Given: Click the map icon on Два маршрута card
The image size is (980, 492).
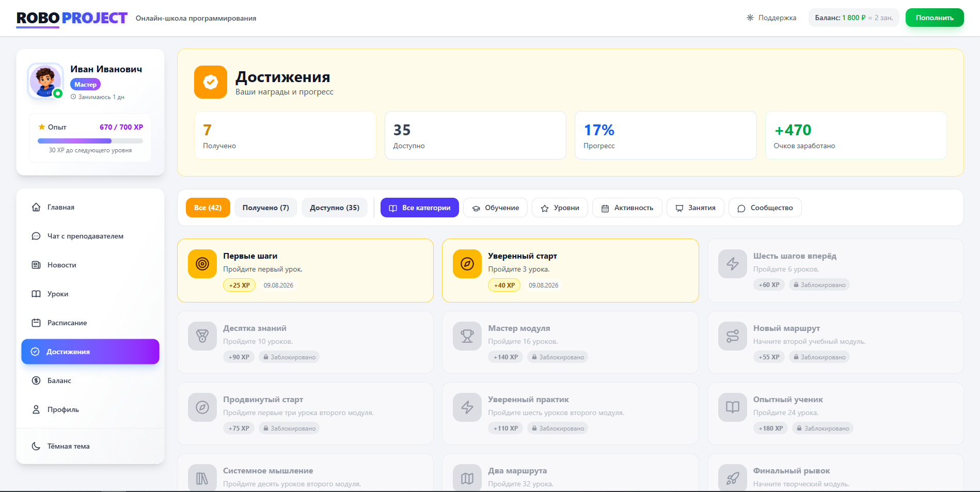Looking at the screenshot, I should click(x=467, y=478).
